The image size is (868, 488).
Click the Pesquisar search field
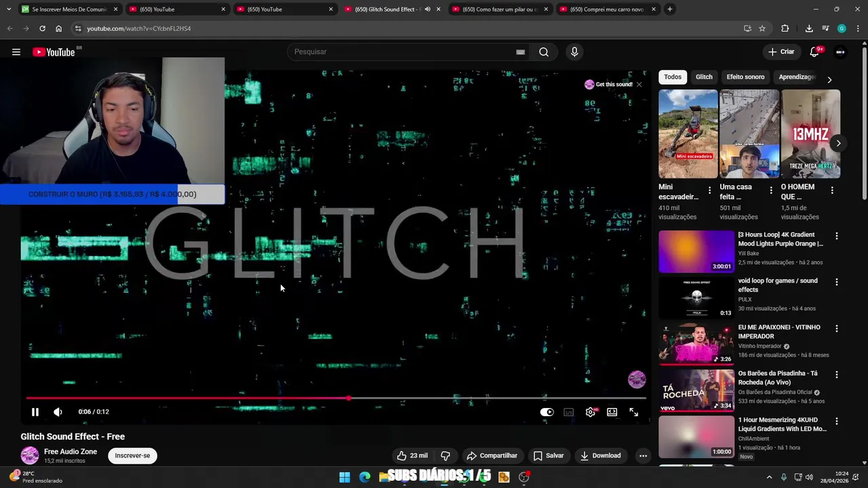(x=407, y=52)
